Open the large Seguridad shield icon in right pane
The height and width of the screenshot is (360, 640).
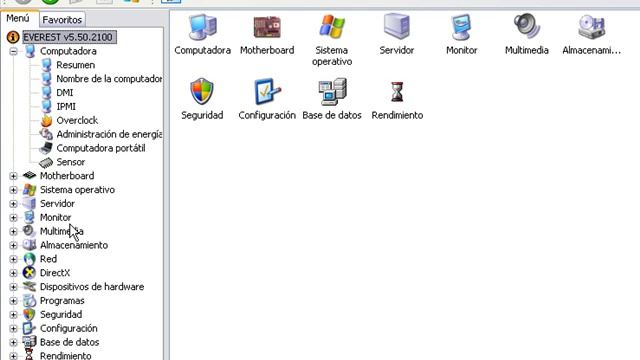click(x=202, y=91)
